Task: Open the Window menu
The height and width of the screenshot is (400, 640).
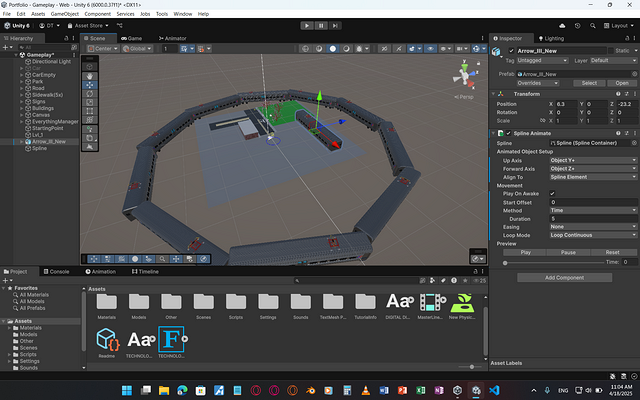Action: click(182, 14)
